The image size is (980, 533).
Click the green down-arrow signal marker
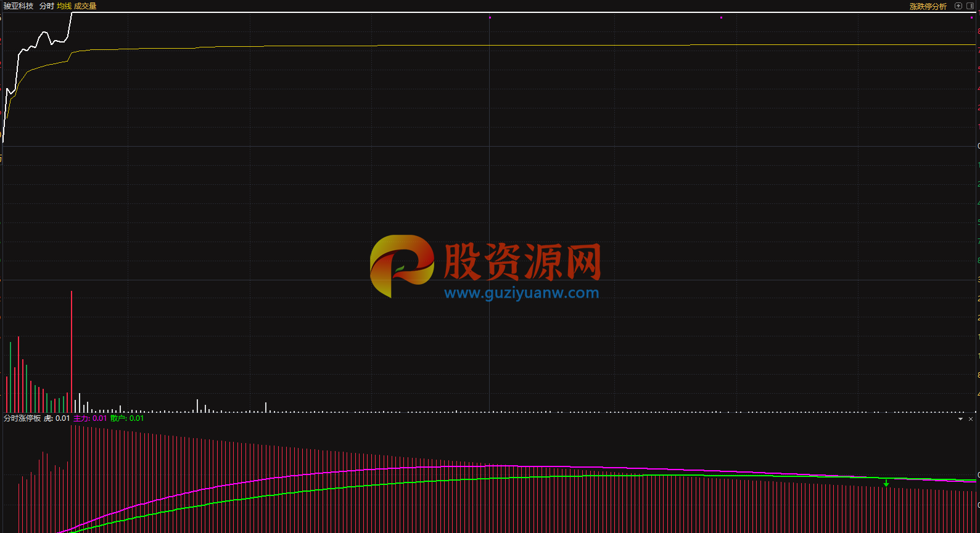tap(886, 483)
